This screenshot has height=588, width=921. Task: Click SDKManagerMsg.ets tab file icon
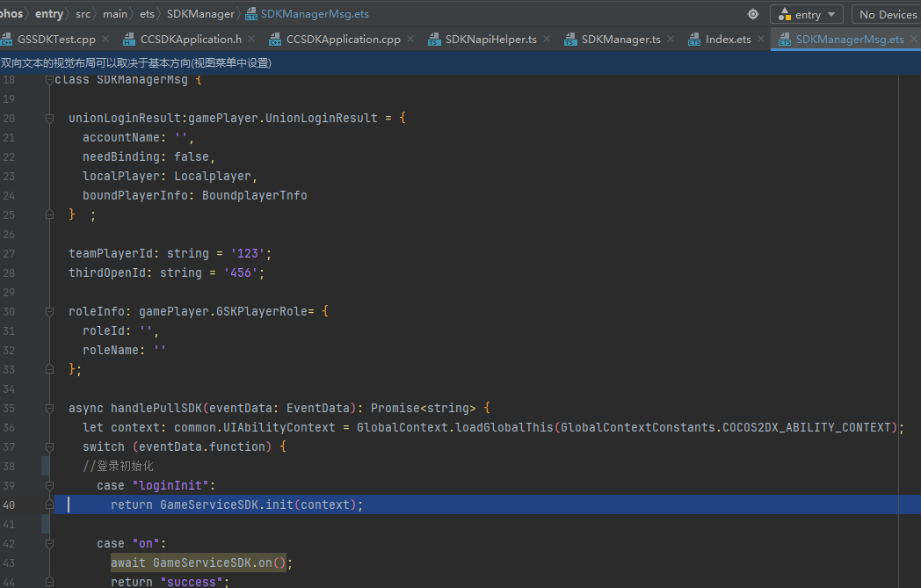click(784, 40)
